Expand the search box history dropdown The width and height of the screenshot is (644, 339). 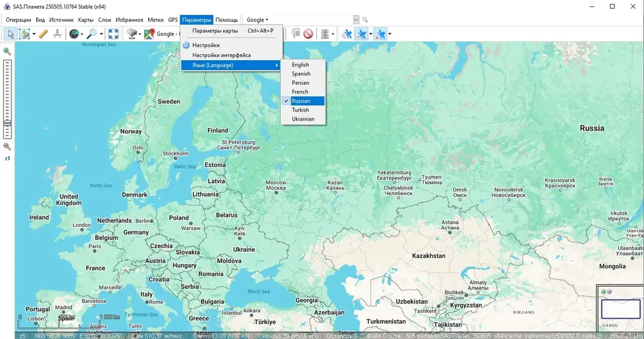(x=356, y=20)
